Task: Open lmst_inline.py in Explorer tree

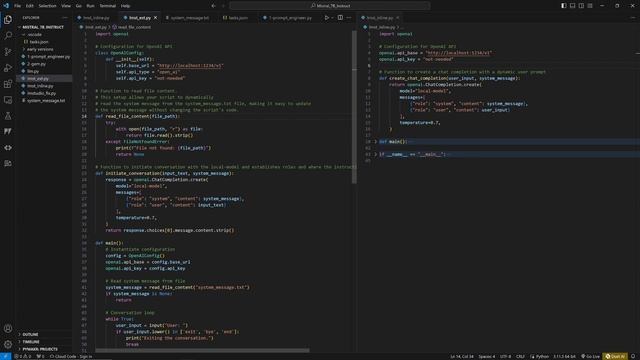Action: tap(40, 86)
